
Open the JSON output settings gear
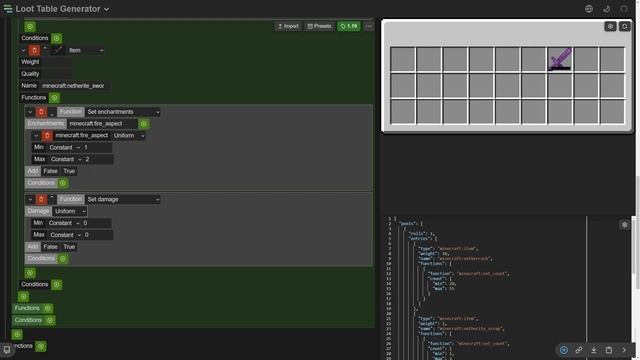[x=624, y=224]
